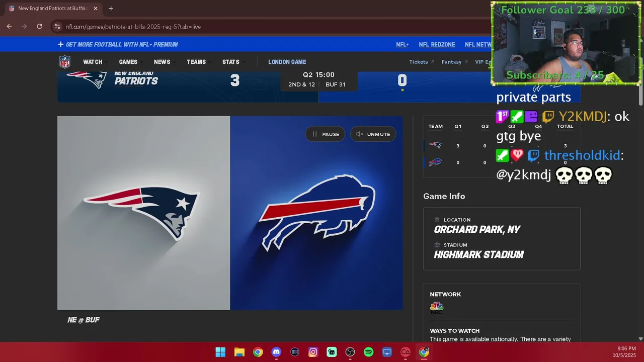Viewport: 644px width, 362px height.
Task: Click the location pin icon beside LOCATION
Action: coord(437,220)
